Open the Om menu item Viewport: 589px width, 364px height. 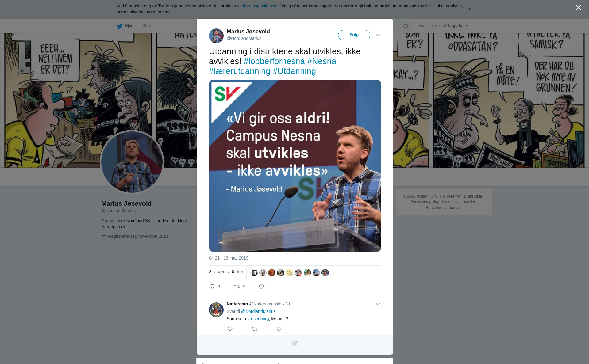coord(146,26)
